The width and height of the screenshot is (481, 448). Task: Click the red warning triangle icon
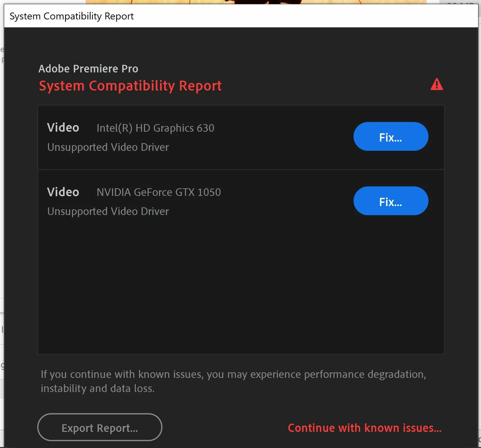437,84
